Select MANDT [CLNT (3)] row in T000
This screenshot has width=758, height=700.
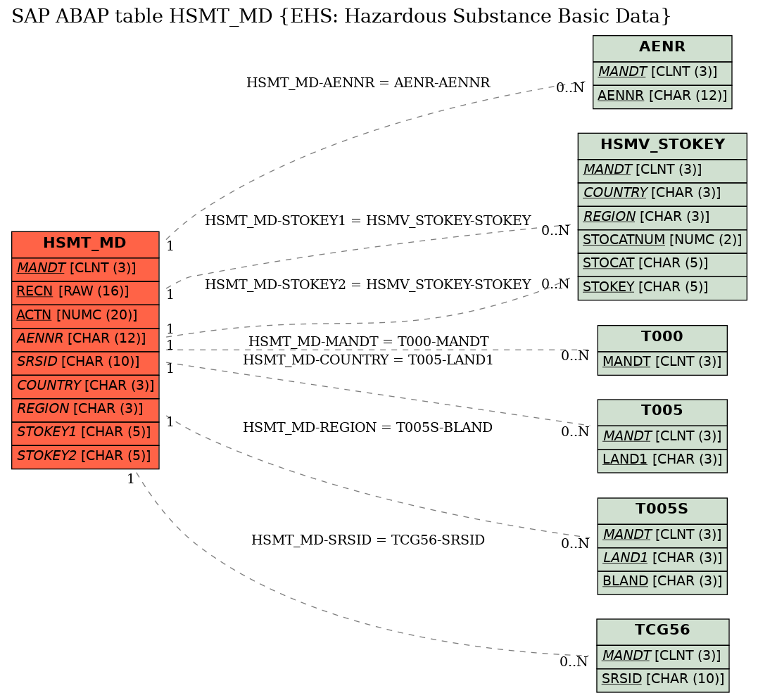662,363
